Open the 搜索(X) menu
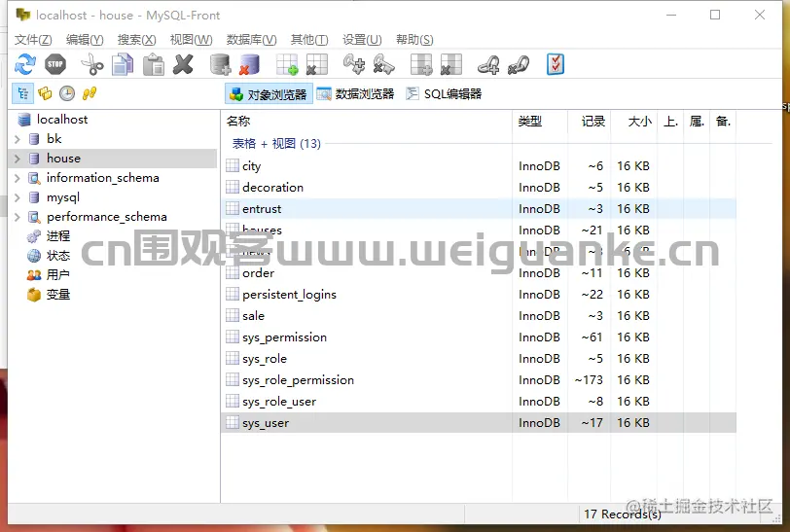 pyautogui.click(x=136, y=39)
